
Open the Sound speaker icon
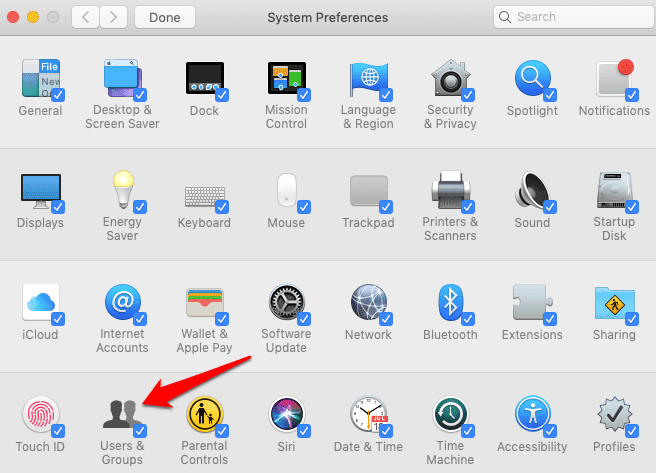click(x=533, y=190)
